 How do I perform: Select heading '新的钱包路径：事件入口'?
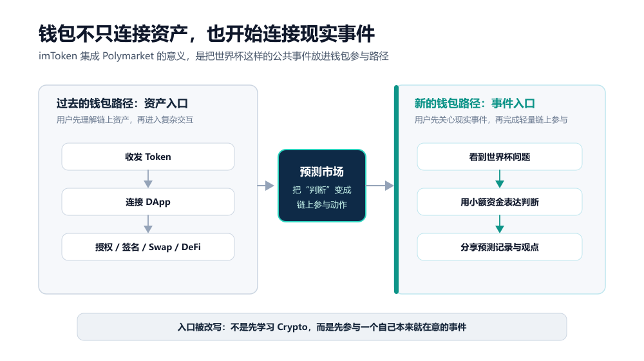[x=475, y=103]
